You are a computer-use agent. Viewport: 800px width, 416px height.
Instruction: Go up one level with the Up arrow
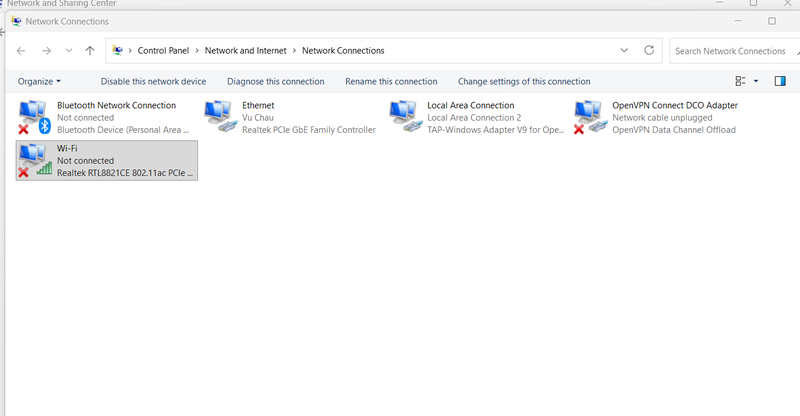point(90,51)
